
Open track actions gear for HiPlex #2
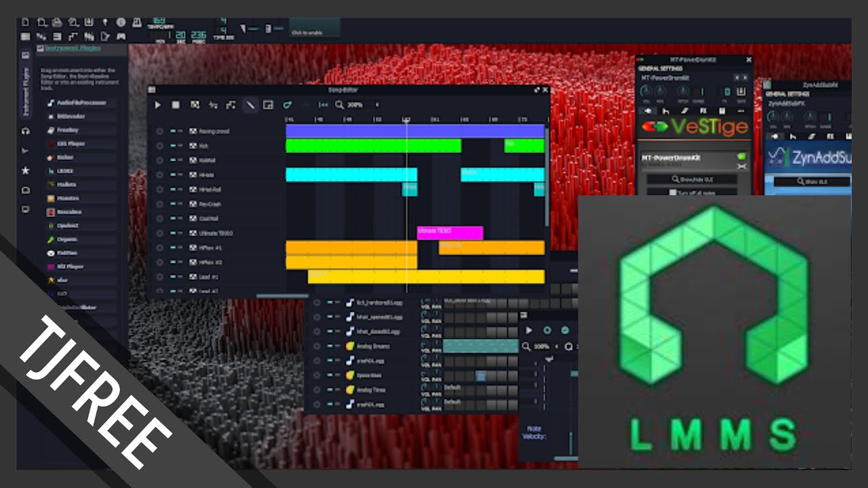point(159,262)
